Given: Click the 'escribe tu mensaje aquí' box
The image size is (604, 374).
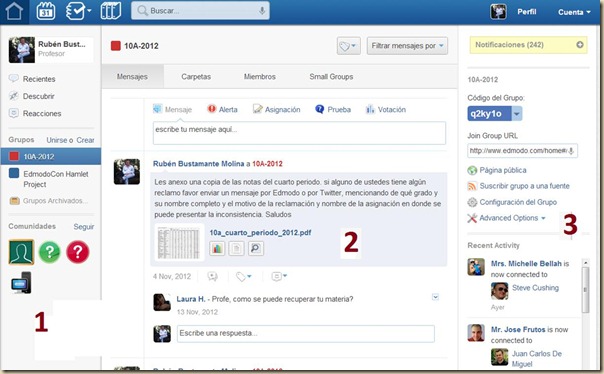Looking at the screenshot, I should (x=299, y=133).
